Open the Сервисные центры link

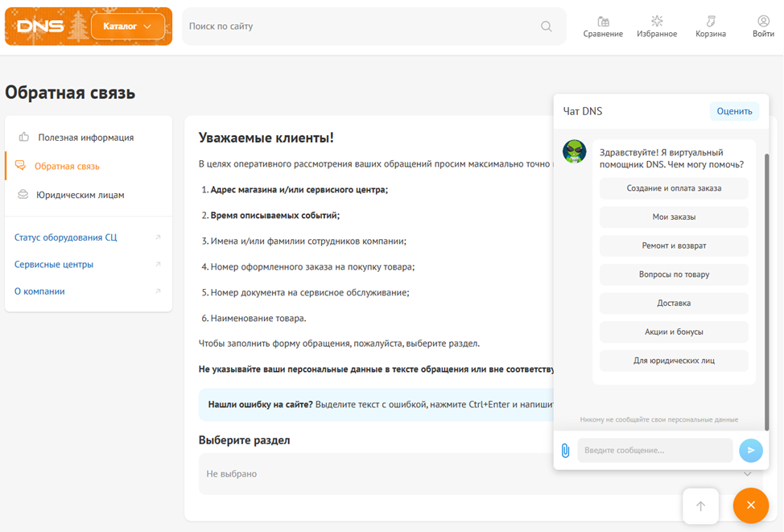click(54, 264)
